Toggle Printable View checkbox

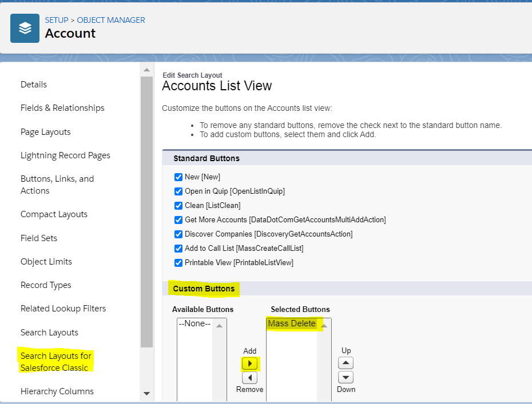tap(178, 263)
